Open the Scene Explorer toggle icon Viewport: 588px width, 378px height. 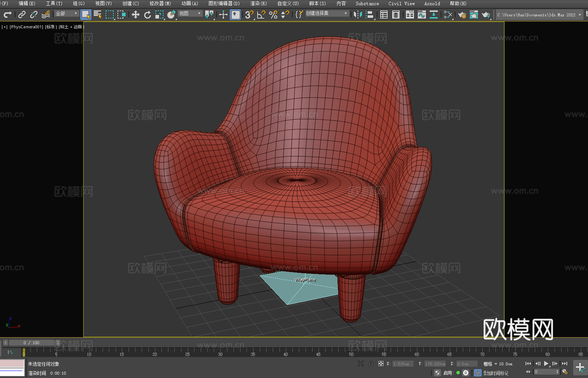pyautogui.click(x=384, y=14)
